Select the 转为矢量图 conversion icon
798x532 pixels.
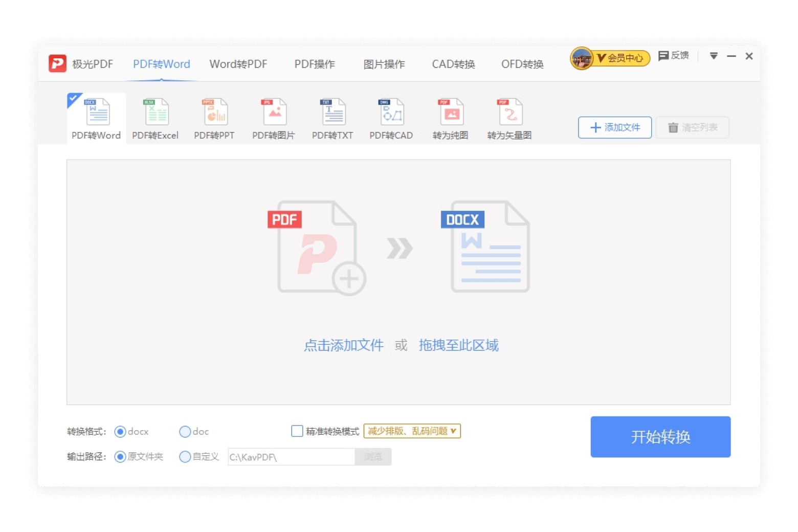[x=509, y=113]
